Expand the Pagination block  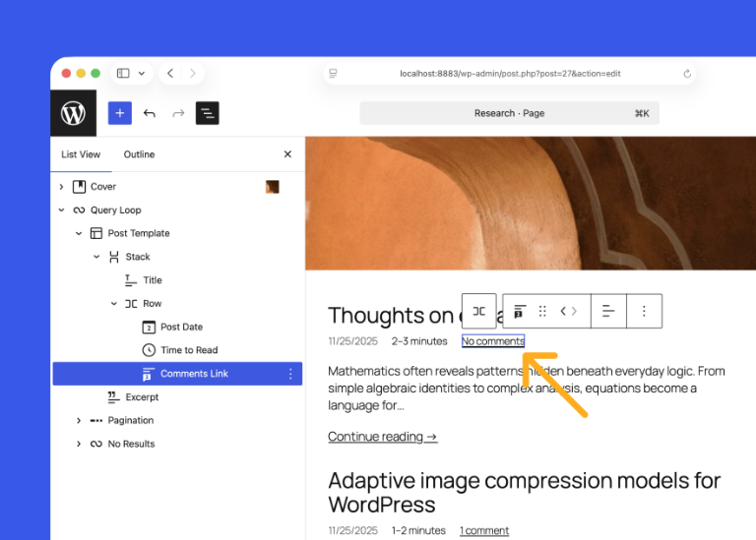tap(79, 421)
